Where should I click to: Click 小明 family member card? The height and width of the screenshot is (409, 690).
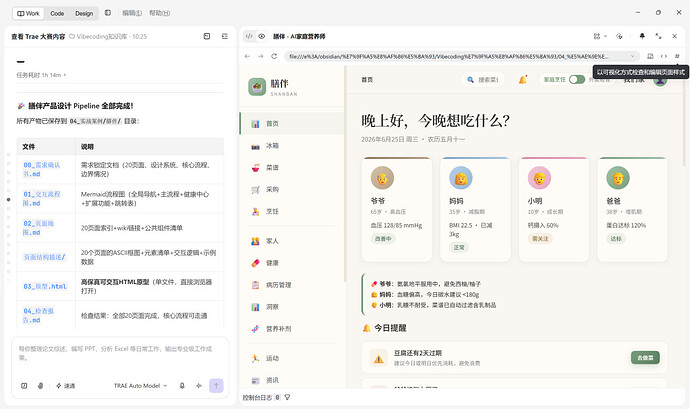pyautogui.click(x=554, y=210)
